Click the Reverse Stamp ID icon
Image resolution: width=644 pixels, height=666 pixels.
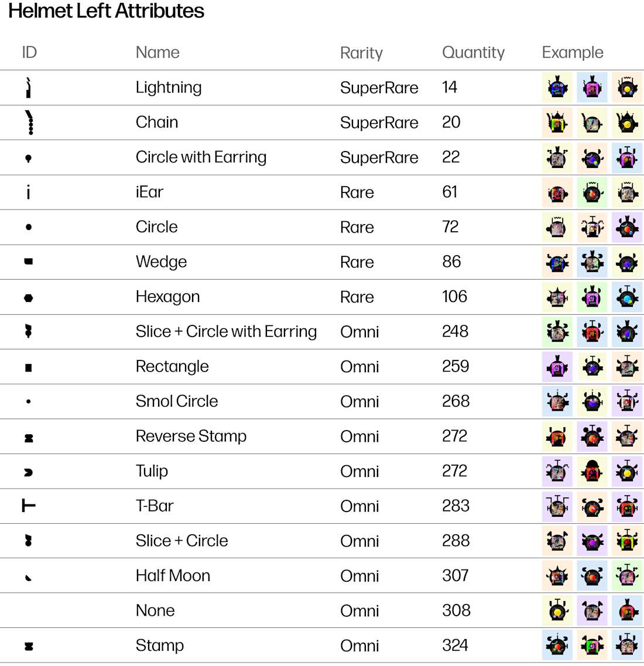(29, 438)
